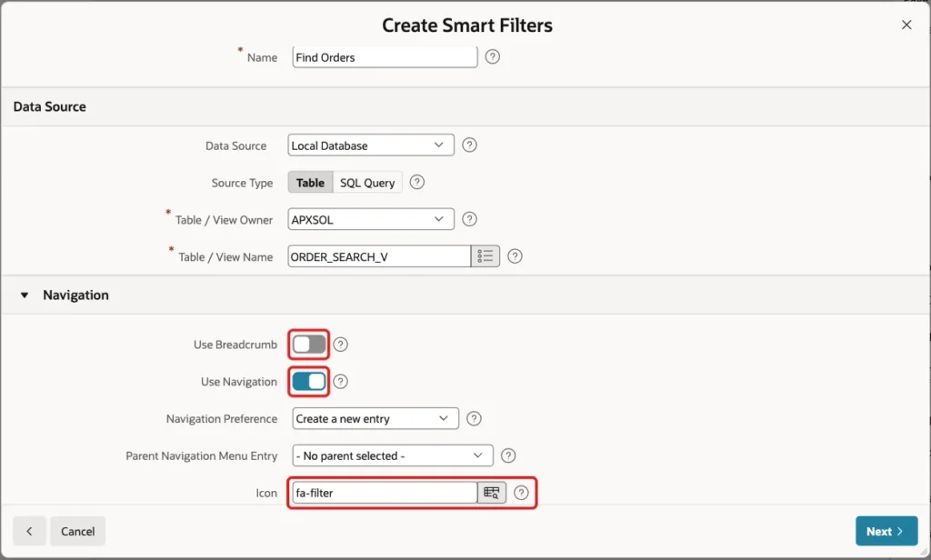Go back with the previous arrow button

pos(29,531)
